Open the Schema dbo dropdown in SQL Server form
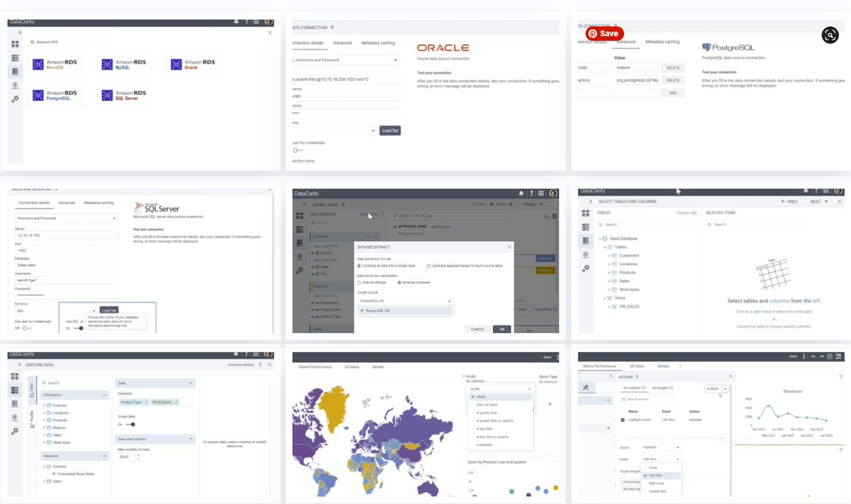The height and width of the screenshot is (504, 851). pos(55,310)
